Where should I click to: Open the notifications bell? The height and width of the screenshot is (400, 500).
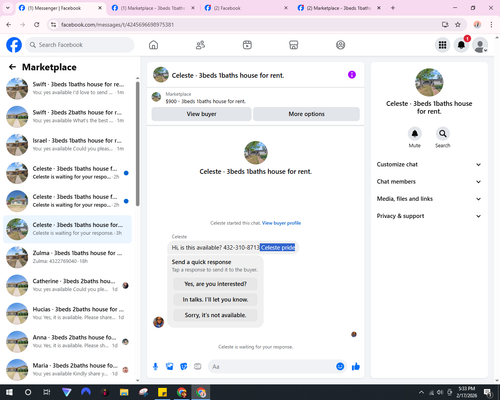(461, 45)
